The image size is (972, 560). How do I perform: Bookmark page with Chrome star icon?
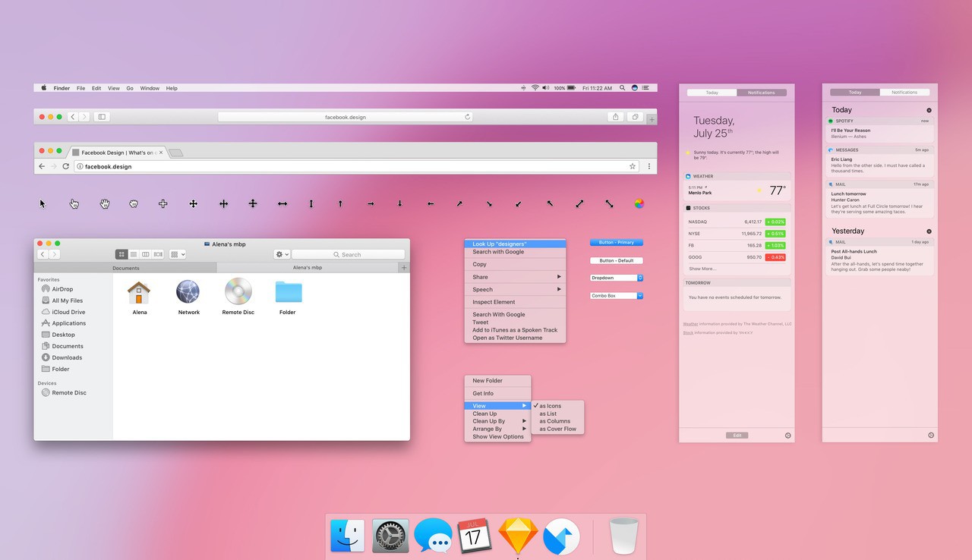click(632, 166)
